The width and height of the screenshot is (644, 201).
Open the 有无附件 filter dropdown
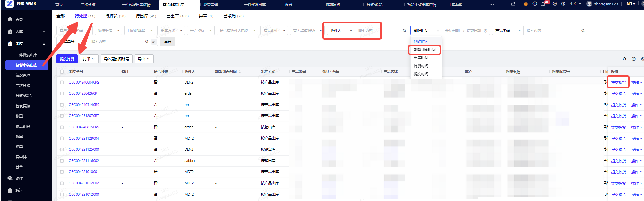click(x=274, y=31)
